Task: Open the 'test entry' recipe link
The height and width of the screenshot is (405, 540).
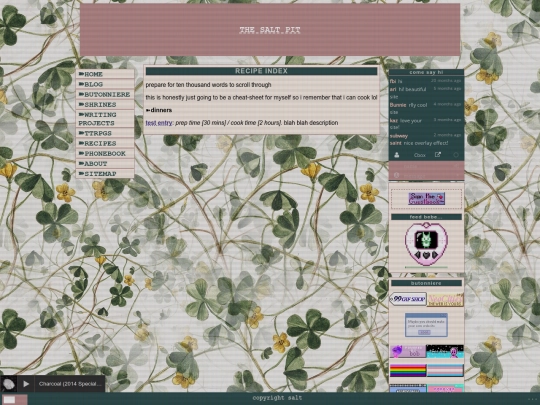Action: pos(159,123)
